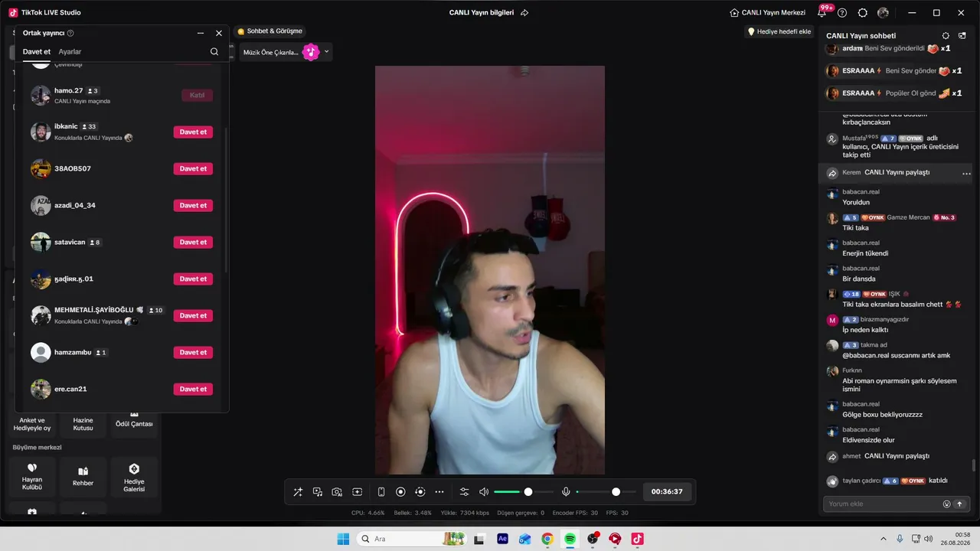The height and width of the screenshot is (551, 980).
Task: Click the live camera preview
Action: tap(490, 270)
